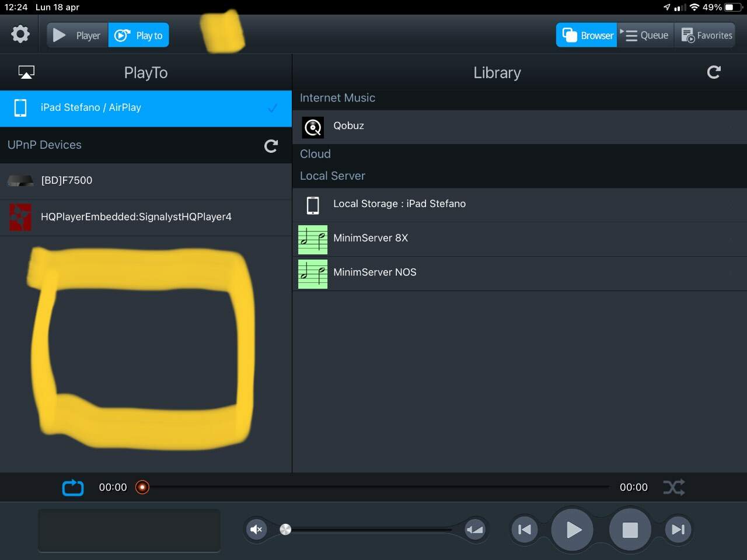
Task: Click the Local Storage device icon
Action: click(x=313, y=205)
